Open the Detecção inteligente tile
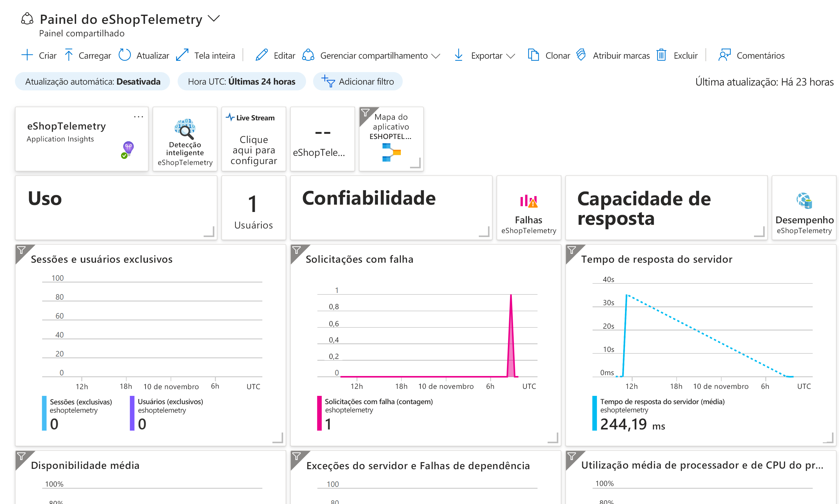Image resolution: width=839 pixels, height=504 pixels. pyautogui.click(x=185, y=139)
